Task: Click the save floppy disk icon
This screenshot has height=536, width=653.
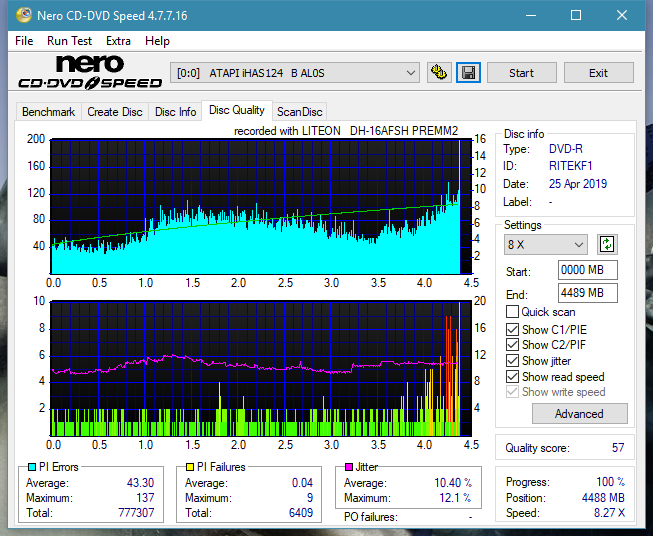Action: 468,73
